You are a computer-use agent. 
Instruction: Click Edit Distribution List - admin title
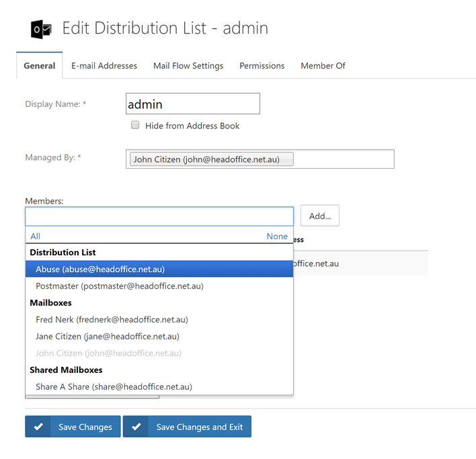click(165, 28)
